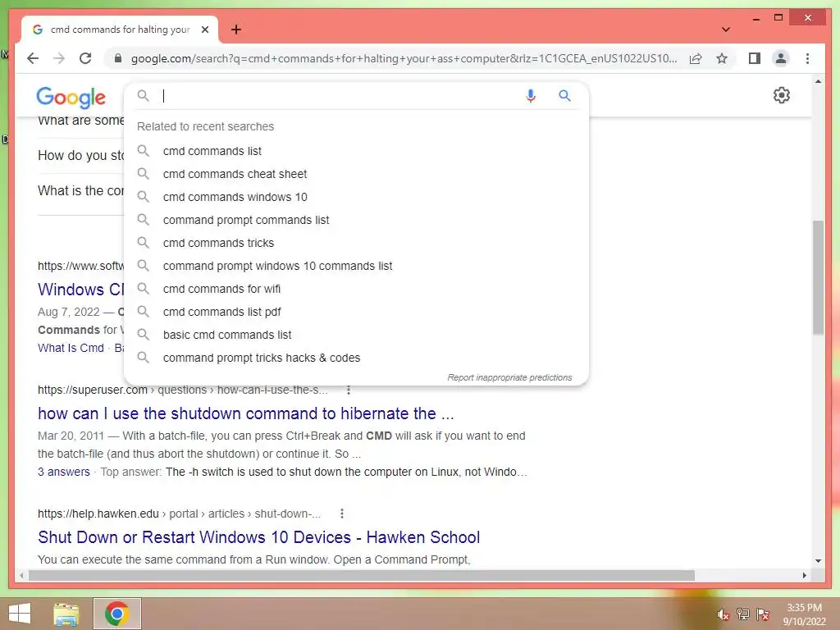The width and height of the screenshot is (840, 630).
Task: Open Google quick settings gear
Action: [x=782, y=95]
